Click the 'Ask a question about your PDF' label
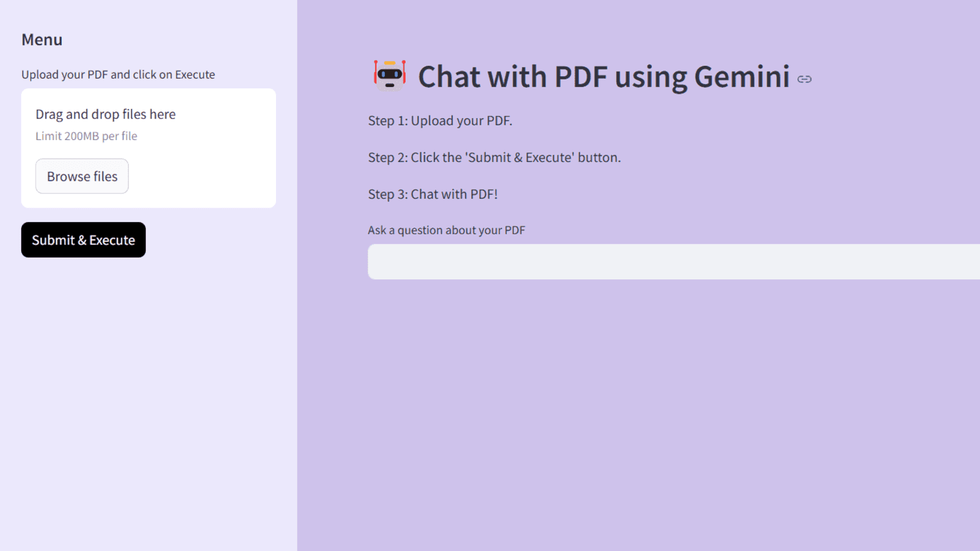Image resolution: width=980 pixels, height=551 pixels. point(446,230)
